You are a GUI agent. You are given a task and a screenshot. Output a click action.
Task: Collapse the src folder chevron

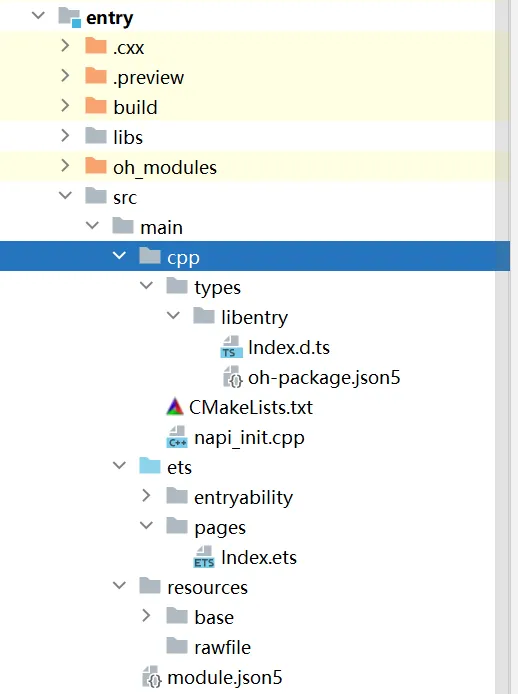pos(65,195)
